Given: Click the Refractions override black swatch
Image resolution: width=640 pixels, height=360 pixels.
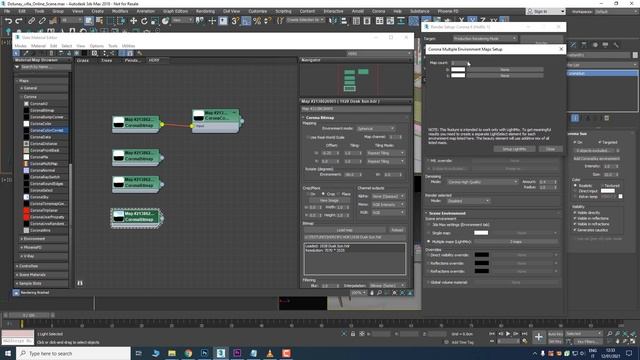Looking at the screenshot, I should pyautogui.click(x=482, y=271).
